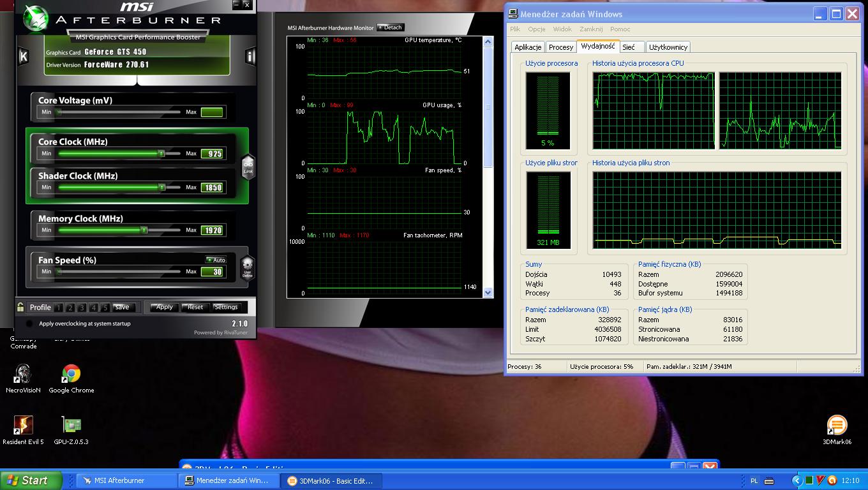Screen dimensions: 868x490
Task: Open the Zamknij menu
Action: tap(591, 29)
